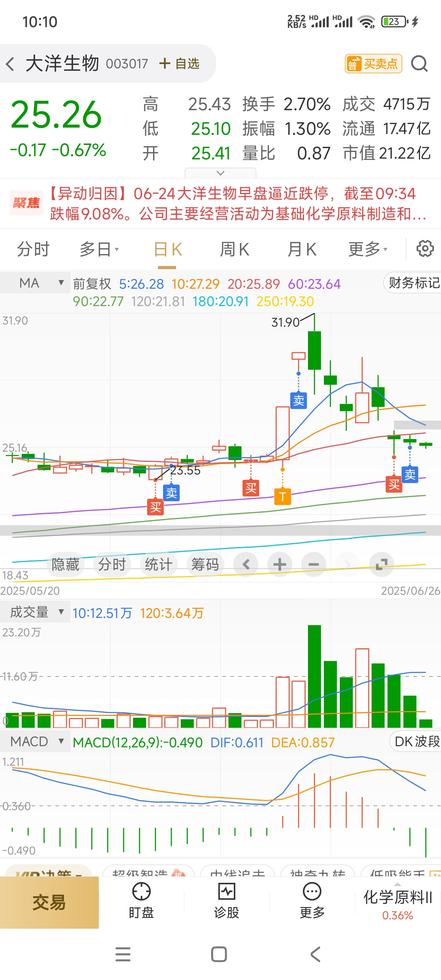The height and width of the screenshot is (980, 441).
Task: Tap the 23.55 low price label
Action: click(x=185, y=470)
